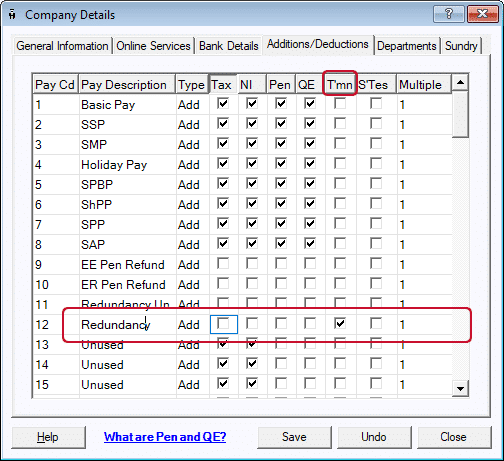Viewport: 504px width, 461px height.
Task: Click the Company Details title bar icon
Action: 12,15
